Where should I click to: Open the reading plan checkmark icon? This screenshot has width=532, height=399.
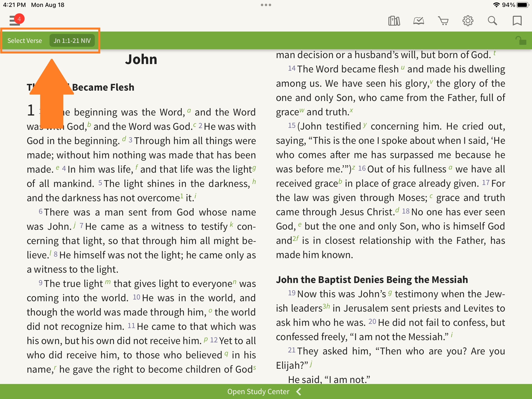pyautogui.click(x=419, y=21)
